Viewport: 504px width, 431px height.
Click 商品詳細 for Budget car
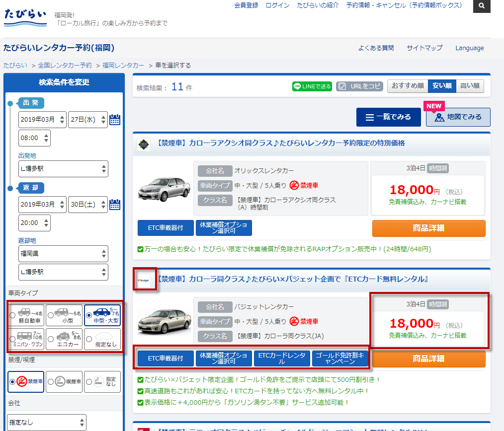click(x=429, y=359)
